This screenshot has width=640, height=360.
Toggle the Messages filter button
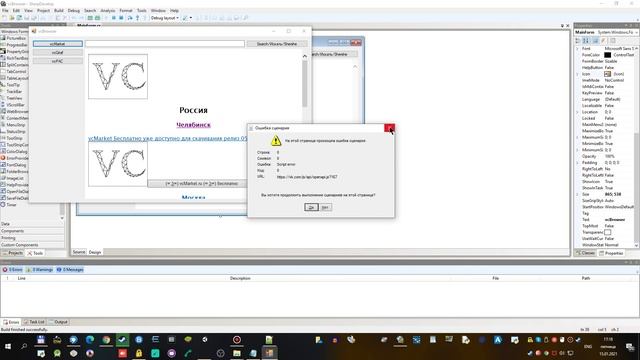point(70,270)
